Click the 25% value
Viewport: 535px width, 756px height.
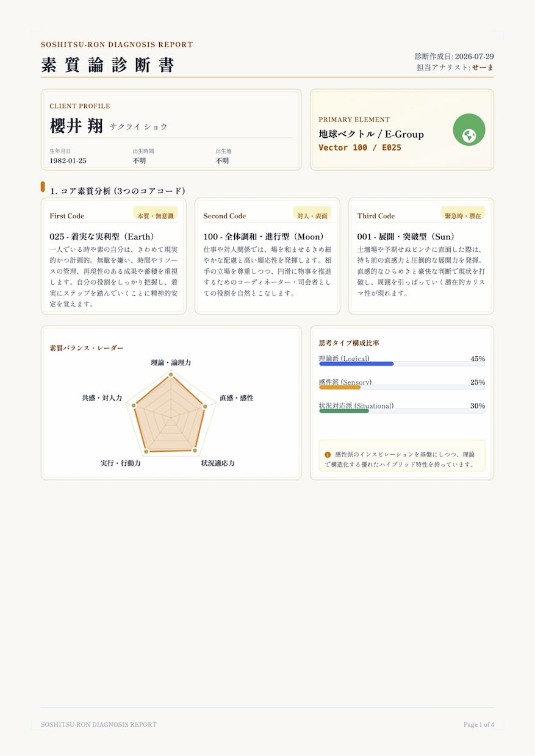478,382
